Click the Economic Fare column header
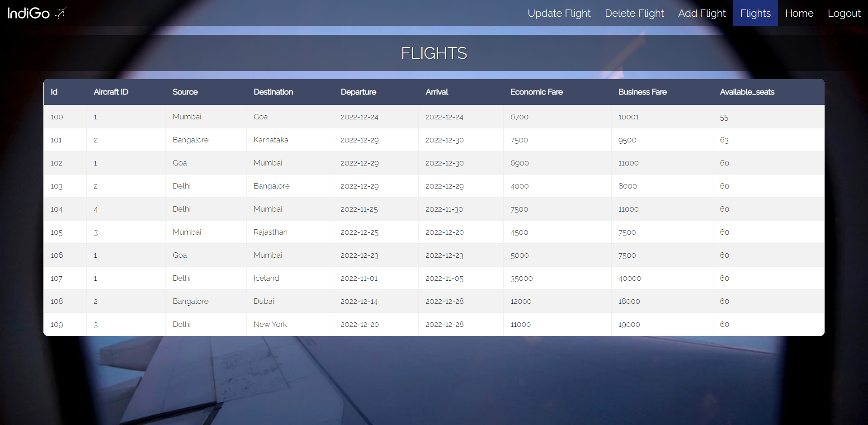Screen dimensions: 868x425 point(537,92)
